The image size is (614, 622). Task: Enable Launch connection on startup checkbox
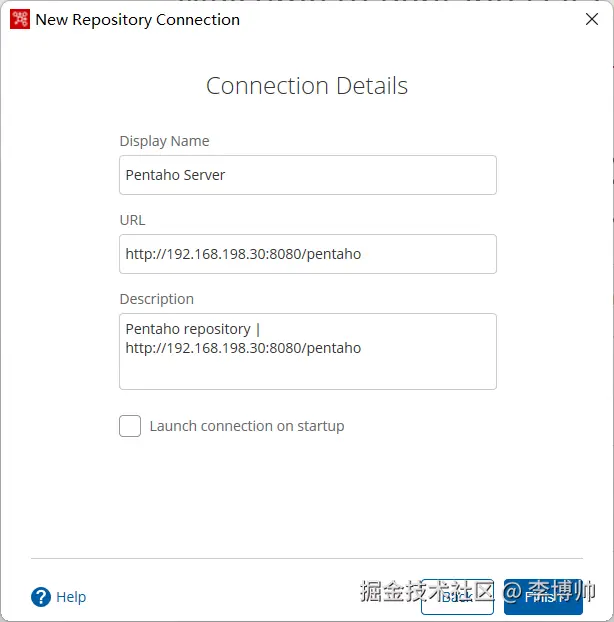(130, 426)
